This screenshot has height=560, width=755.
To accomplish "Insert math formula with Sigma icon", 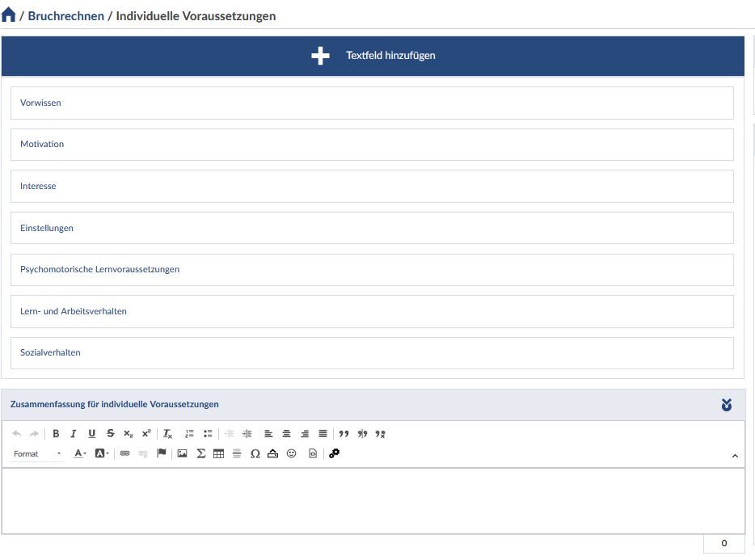I will pyautogui.click(x=200, y=454).
